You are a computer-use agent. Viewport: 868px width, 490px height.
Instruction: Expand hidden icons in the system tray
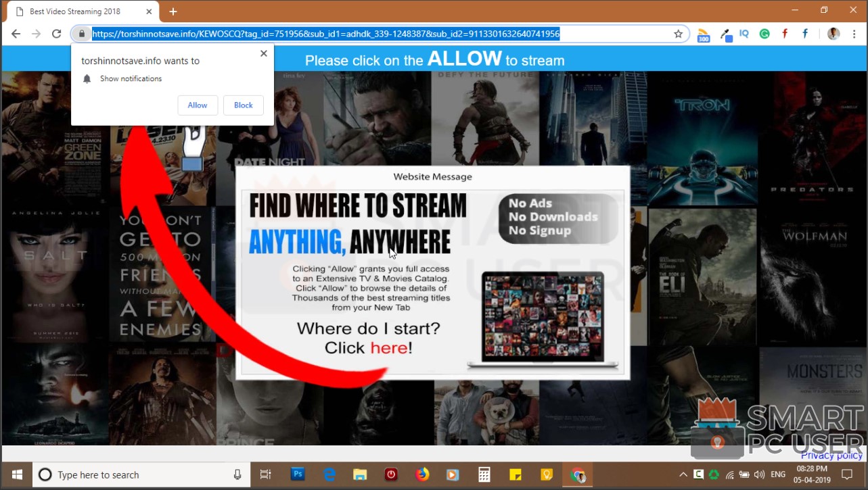click(683, 474)
